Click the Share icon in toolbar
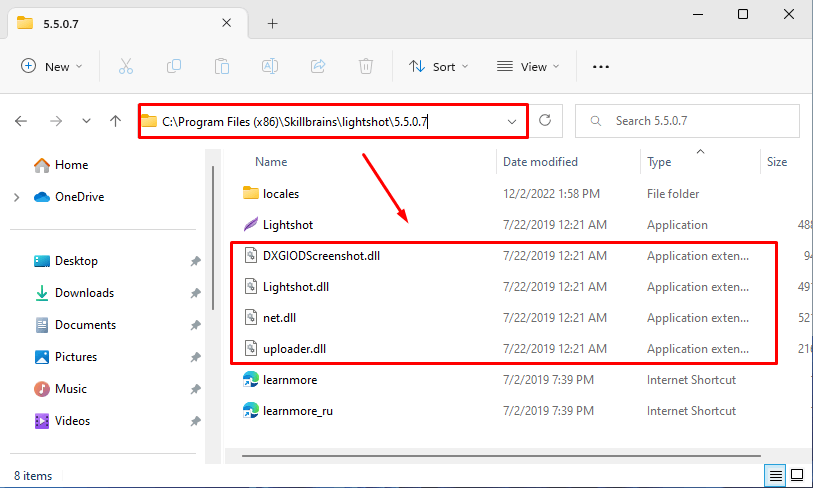The width and height of the screenshot is (813, 488). point(318,66)
